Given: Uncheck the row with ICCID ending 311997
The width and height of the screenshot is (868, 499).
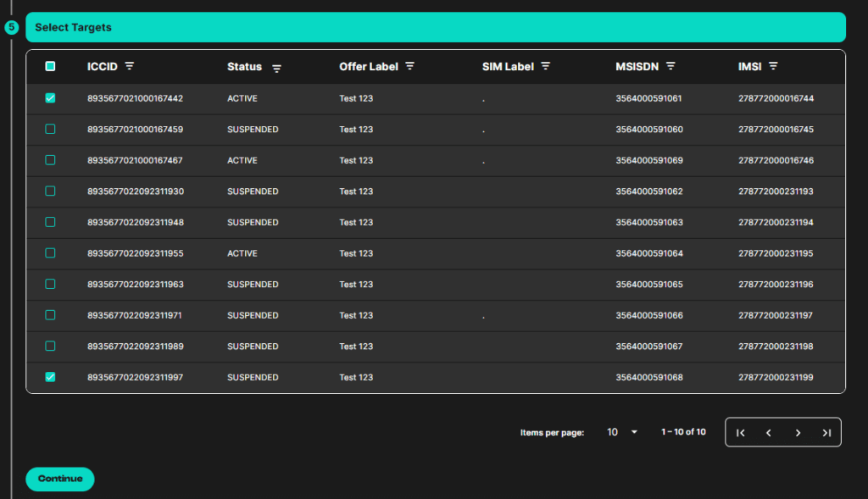Looking at the screenshot, I should pyautogui.click(x=50, y=377).
